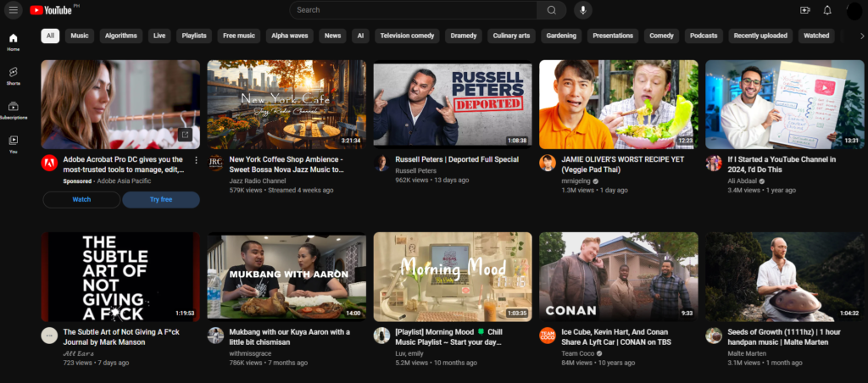868x383 pixels.
Task: Select the Watched chip
Action: tap(816, 36)
